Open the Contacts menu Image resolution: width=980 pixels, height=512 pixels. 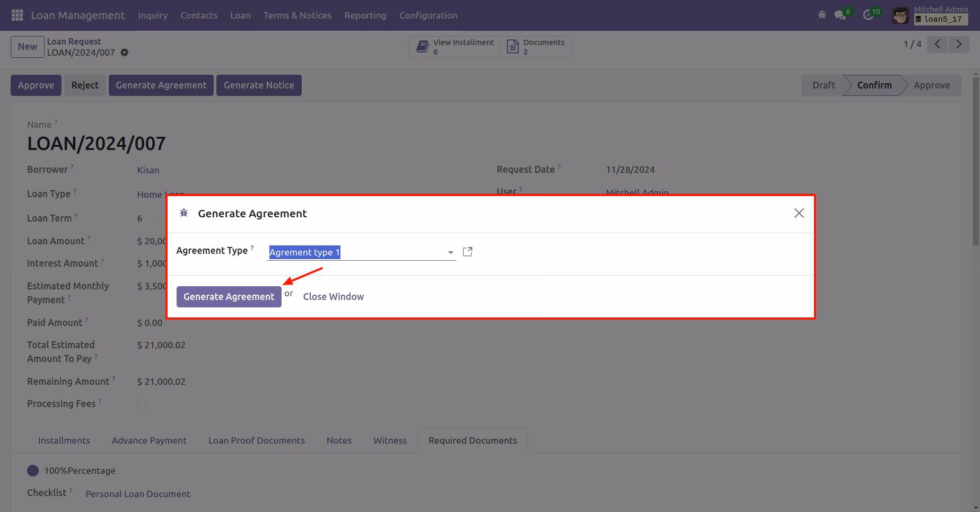(x=199, y=15)
